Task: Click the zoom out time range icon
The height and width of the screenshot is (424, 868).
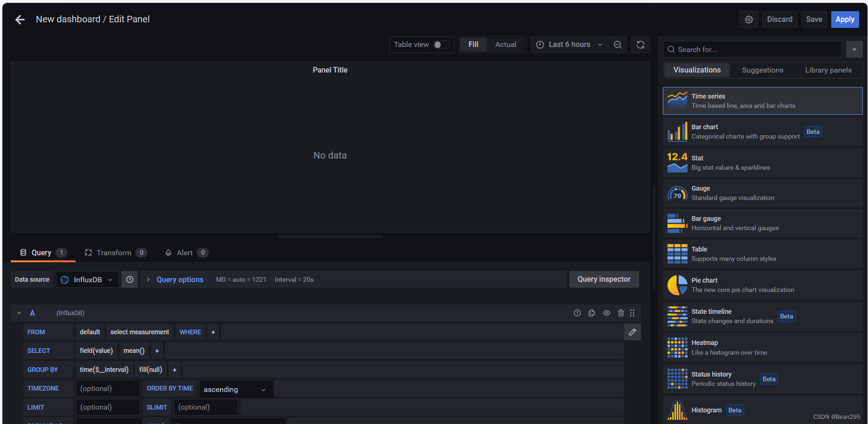Action: [617, 45]
